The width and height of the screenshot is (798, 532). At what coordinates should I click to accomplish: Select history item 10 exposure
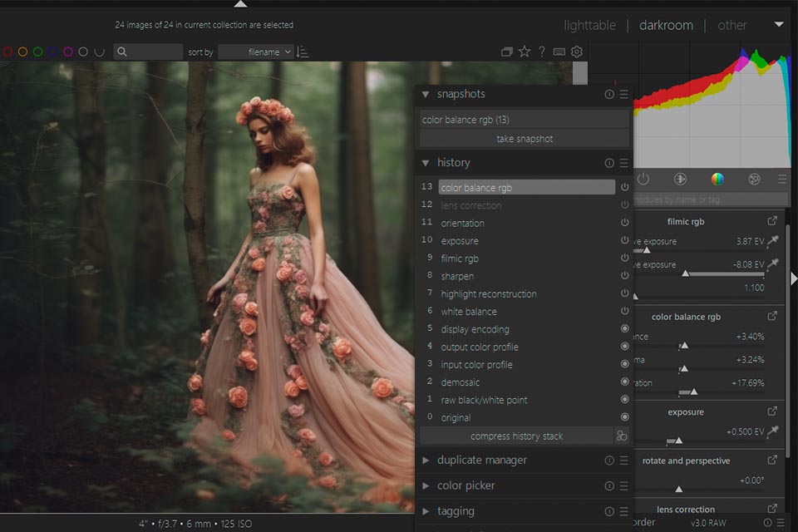coord(527,240)
